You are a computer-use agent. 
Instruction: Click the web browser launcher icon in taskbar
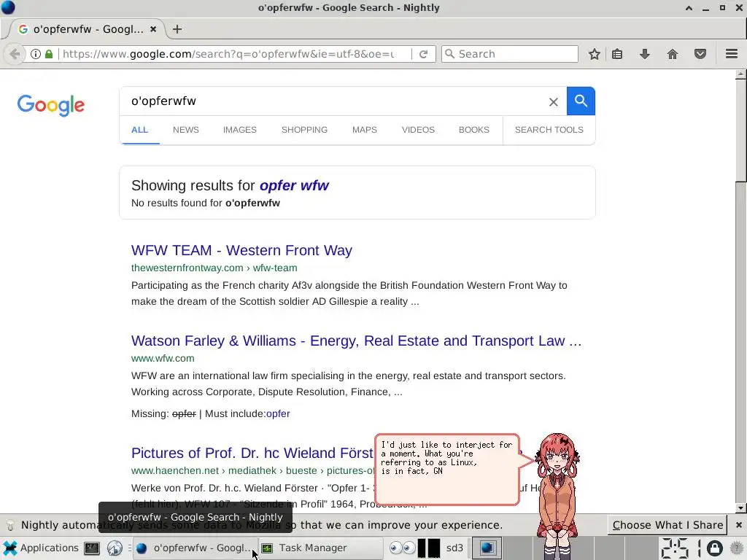115,548
